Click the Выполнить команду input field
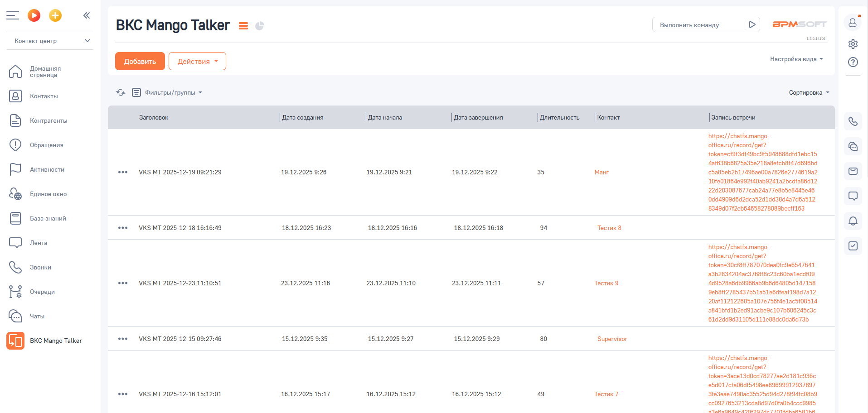868x413 pixels. click(698, 25)
